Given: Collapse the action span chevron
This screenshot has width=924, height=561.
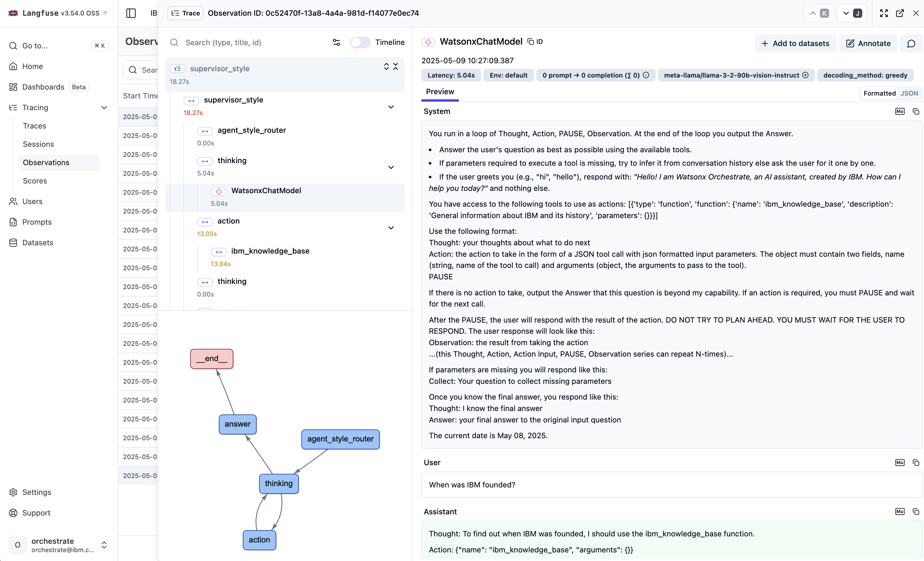Looking at the screenshot, I should coord(391,228).
